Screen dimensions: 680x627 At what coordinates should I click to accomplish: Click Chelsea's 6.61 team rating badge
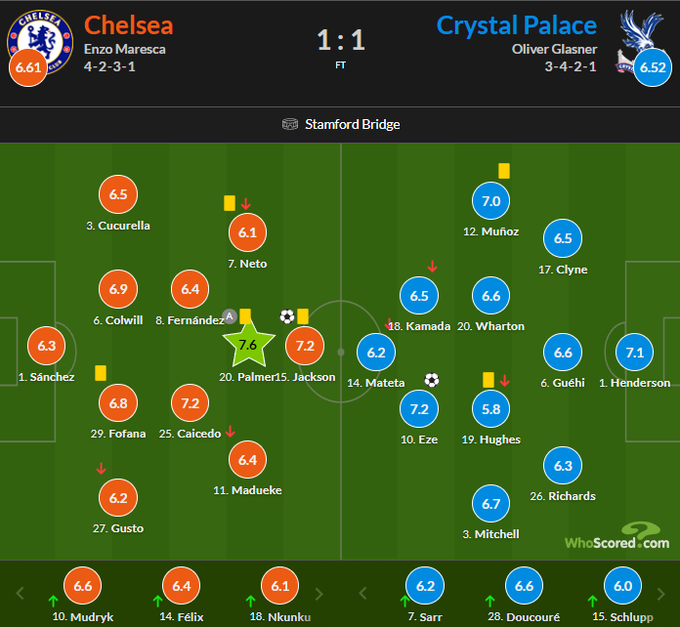pyautogui.click(x=26, y=67)
